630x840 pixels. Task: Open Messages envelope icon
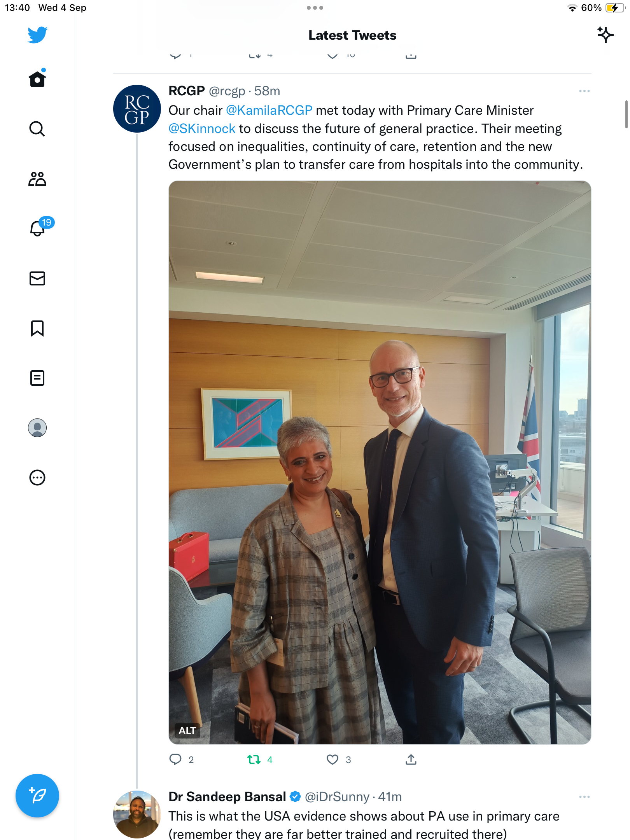click(37, 278)
